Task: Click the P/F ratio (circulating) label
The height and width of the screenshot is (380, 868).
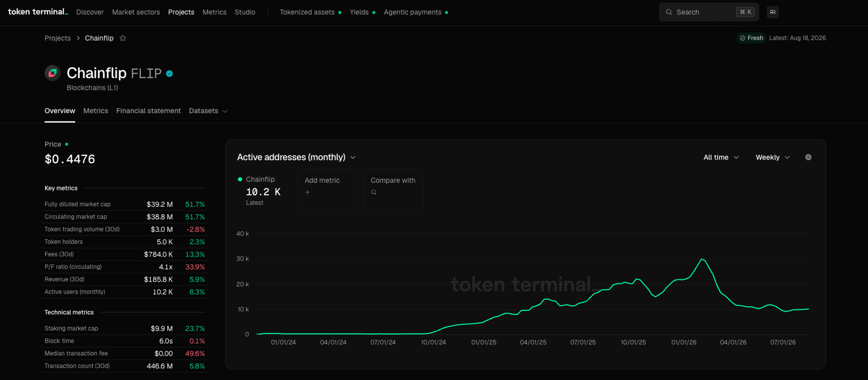Action: pos(73,267)
